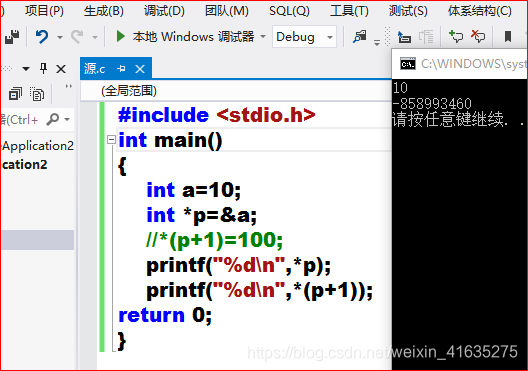Open the Debug configuration combo box

click(304, 36)
